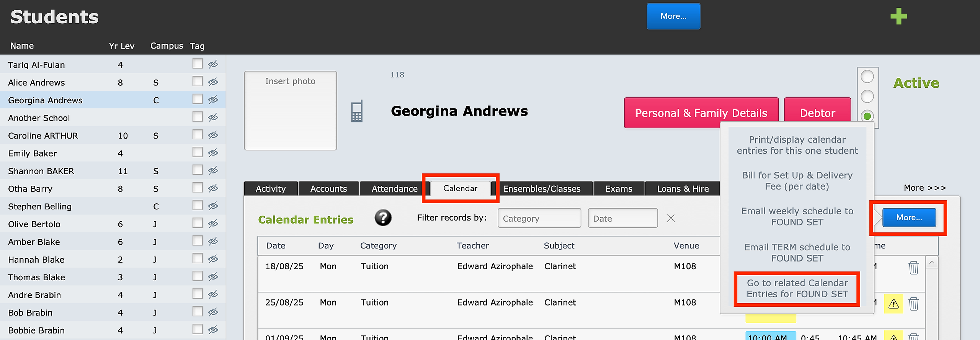The image size is (980, 340).
Task: Open the Category filter dropdown
Action: click(x=539, y=218)
